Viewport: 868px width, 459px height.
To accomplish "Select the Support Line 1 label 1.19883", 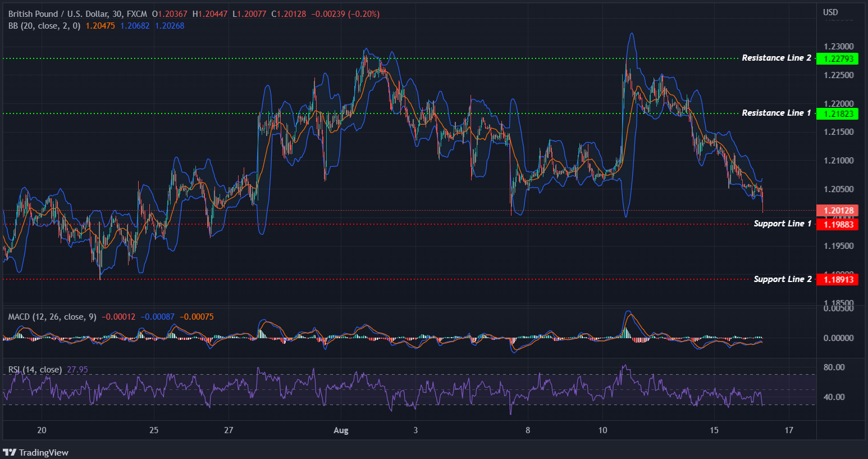I will [x=838, y=224].
